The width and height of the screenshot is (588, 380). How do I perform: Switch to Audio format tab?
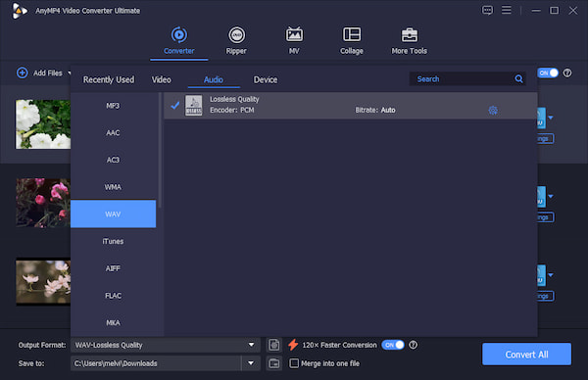[x=214, y=79]
